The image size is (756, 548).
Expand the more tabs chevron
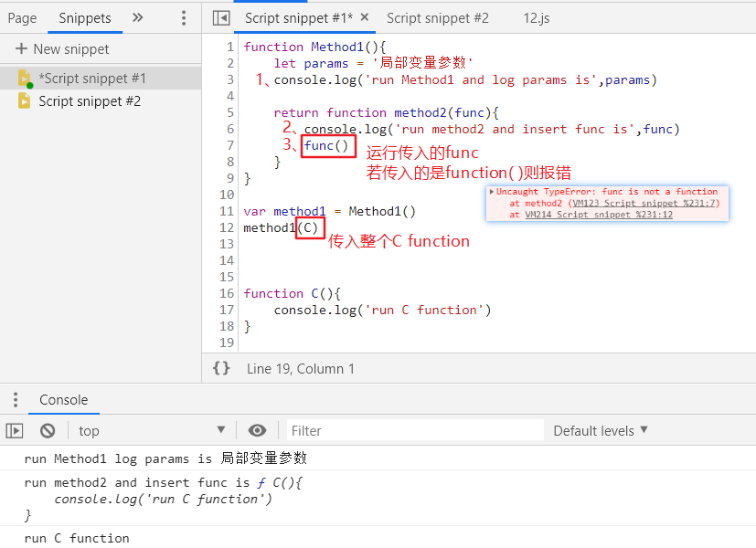point(138,18)
